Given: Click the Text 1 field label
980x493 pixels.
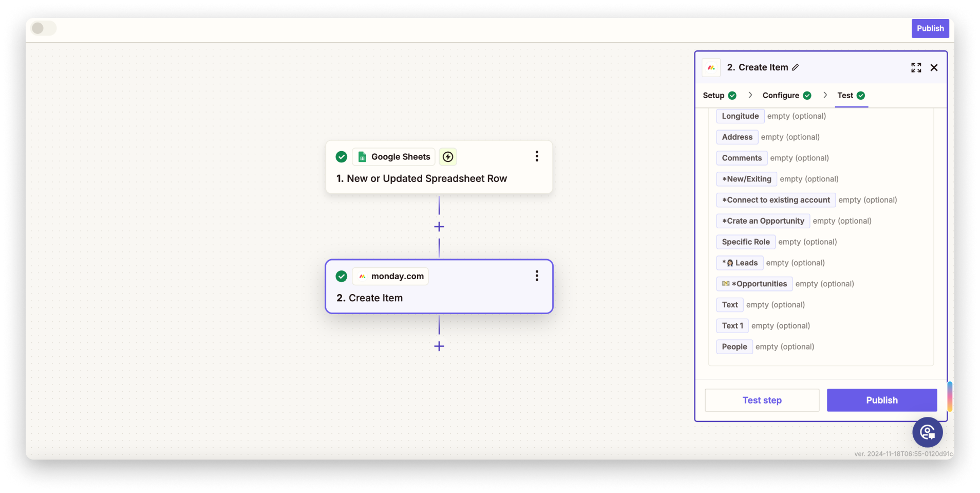Looking at the screenshot, I should (732, 326).
